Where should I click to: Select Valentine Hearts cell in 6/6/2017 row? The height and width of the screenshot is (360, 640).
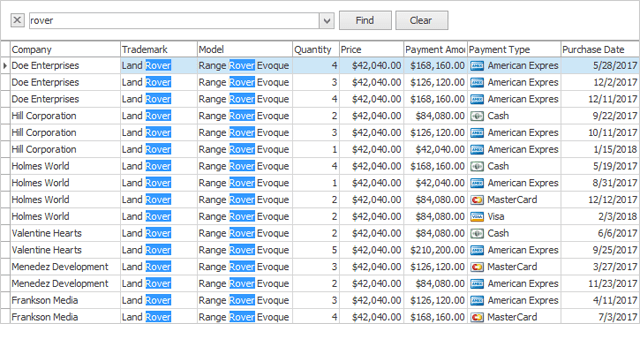pos(65,233)
